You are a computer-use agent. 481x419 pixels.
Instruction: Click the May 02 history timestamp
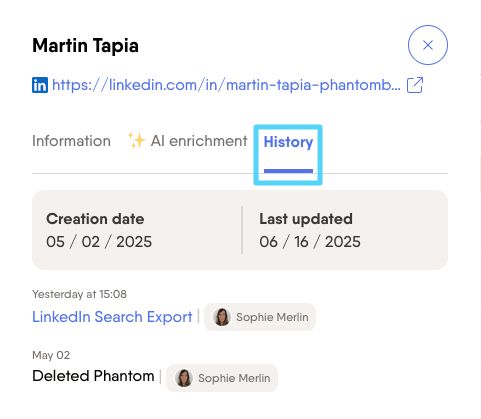51,355
